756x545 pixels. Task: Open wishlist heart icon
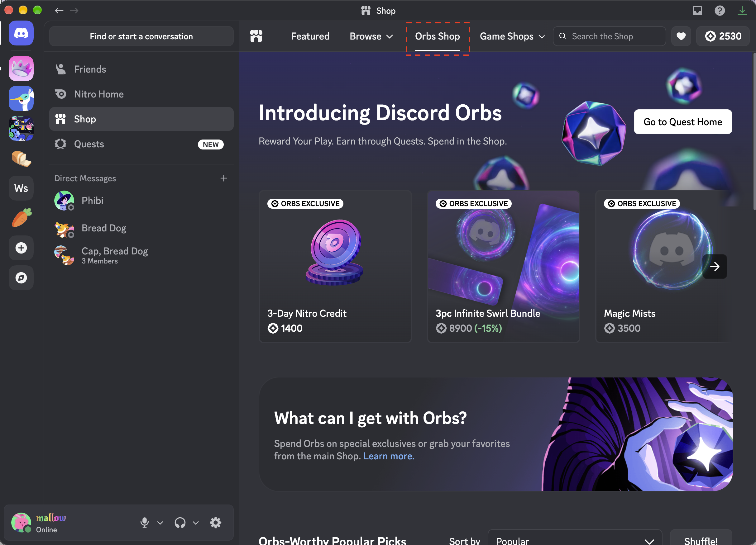(x=681, y=36)
